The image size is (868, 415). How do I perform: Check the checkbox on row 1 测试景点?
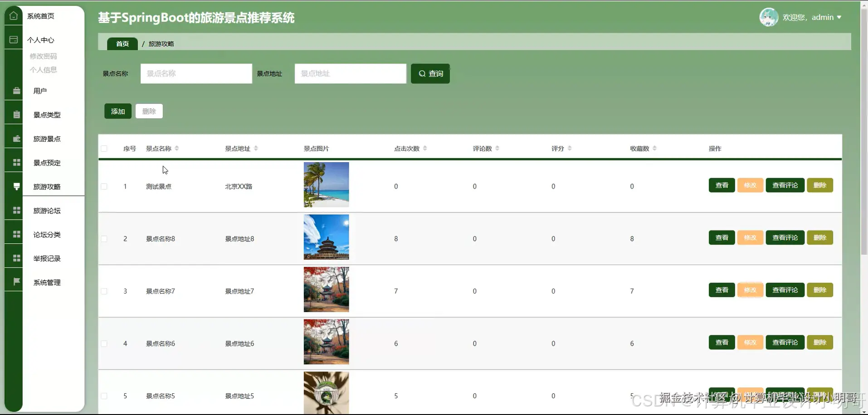pos(104,186)
